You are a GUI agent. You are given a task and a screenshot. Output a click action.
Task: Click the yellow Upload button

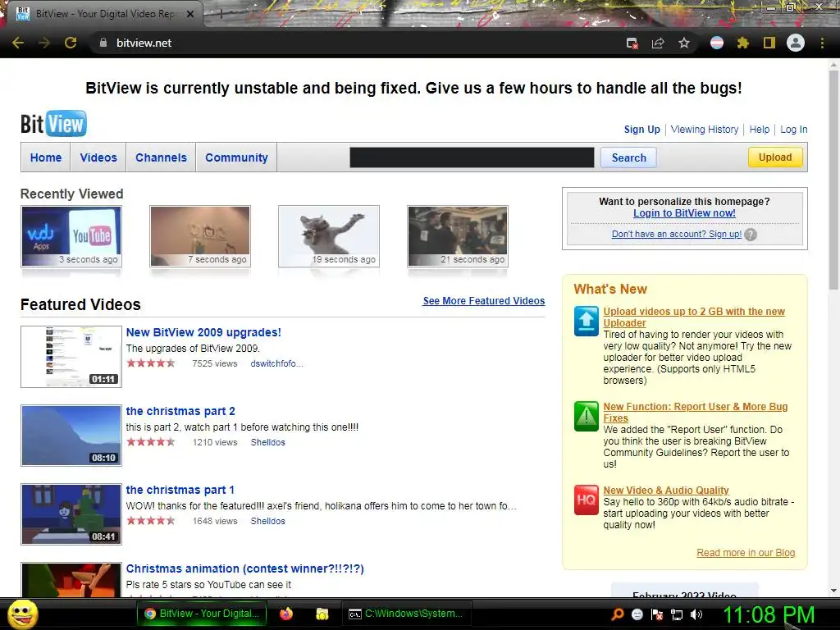(x=775, y=157)
